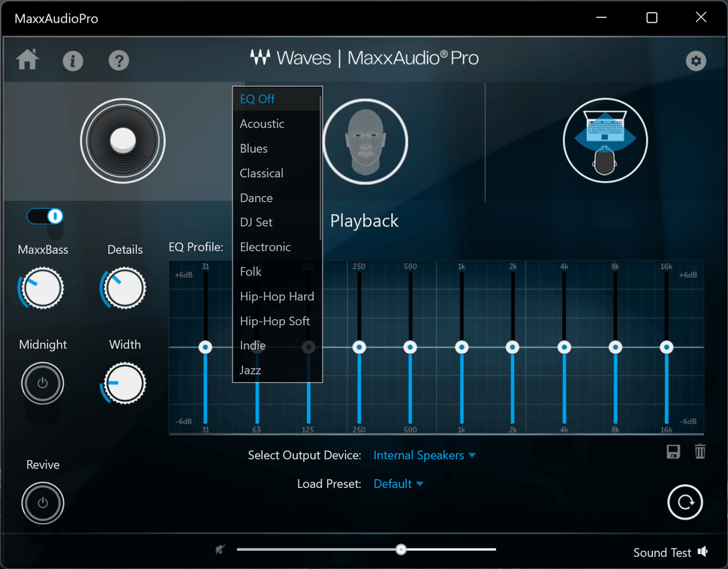Click the 31 Hz EQ band handle

pyautogui.click(x=205, y=347)
